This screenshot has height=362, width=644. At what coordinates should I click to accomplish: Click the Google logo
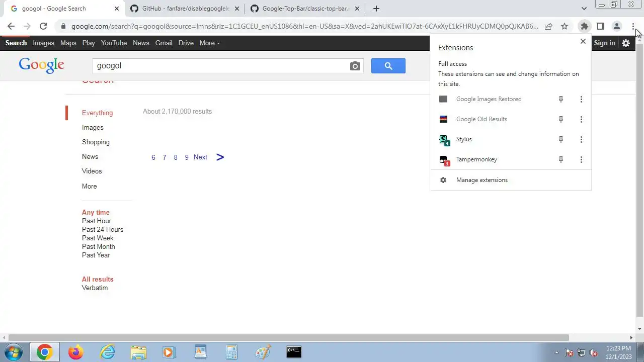[x=41, y=65]
